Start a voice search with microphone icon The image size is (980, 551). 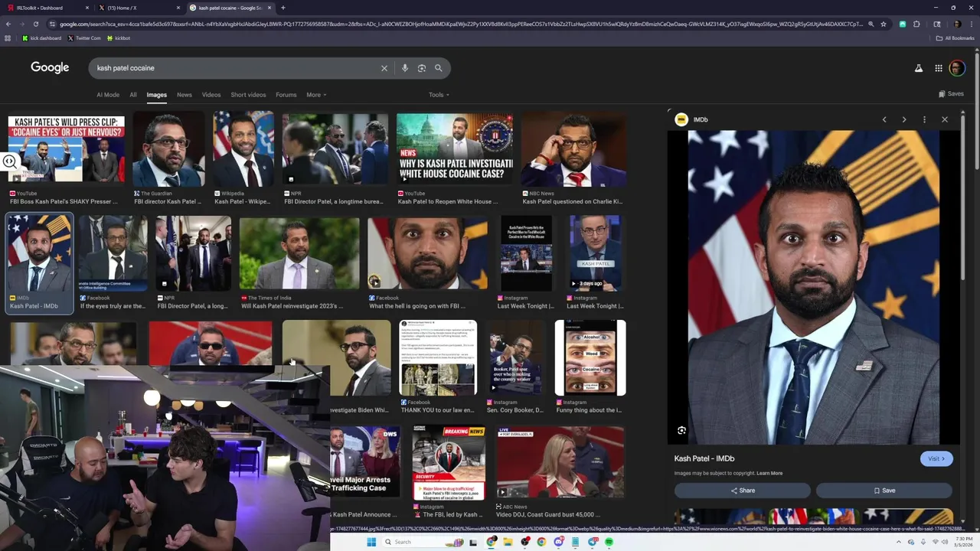pos(405,68)
